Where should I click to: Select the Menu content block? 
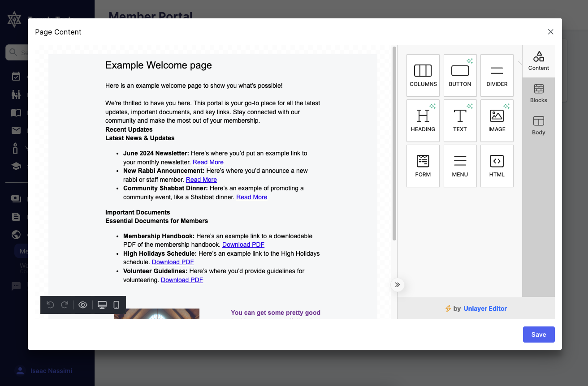460,166
